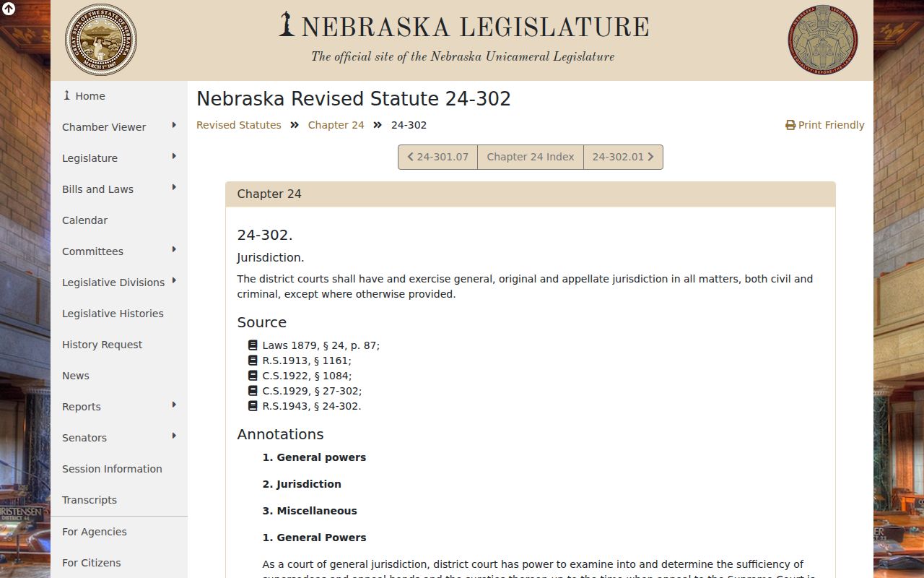
Task: Click the book icon beside C.S.1922
Action: point(253,376)
